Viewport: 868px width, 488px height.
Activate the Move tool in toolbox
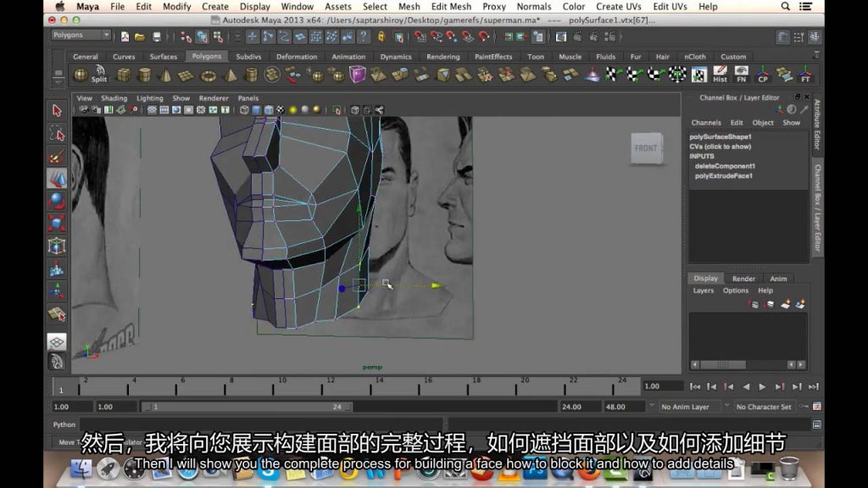point(57,179)
